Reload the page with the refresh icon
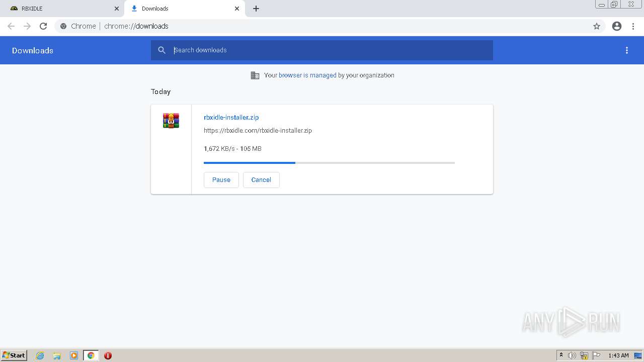Viewport: 644px width, 362px height. (x=43, y=26)
